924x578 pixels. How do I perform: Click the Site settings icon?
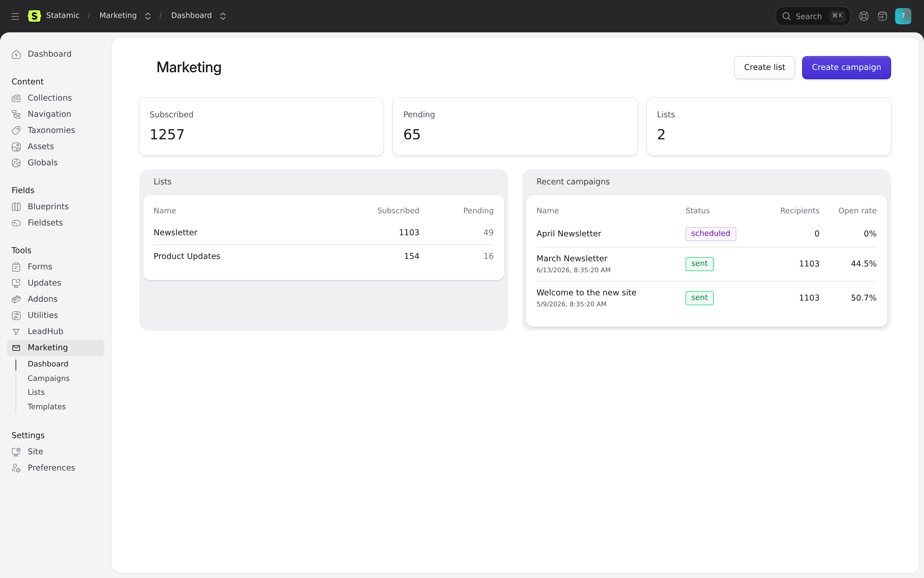[x=16, y=452]
